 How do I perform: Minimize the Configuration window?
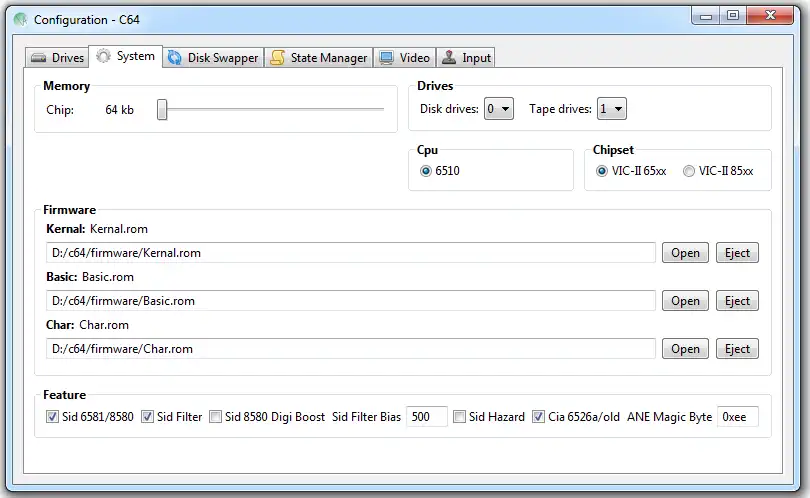pos(706,15)
